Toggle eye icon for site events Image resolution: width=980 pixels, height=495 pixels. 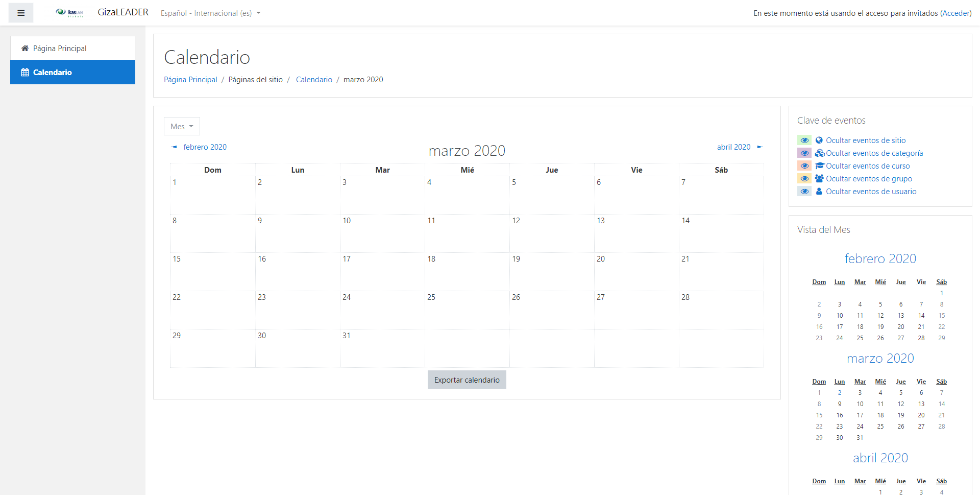[804, 140]
